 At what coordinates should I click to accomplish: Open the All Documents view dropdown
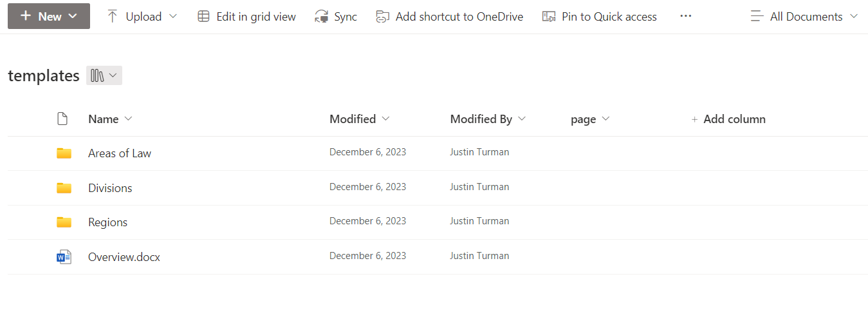click(x=804, y=17)
